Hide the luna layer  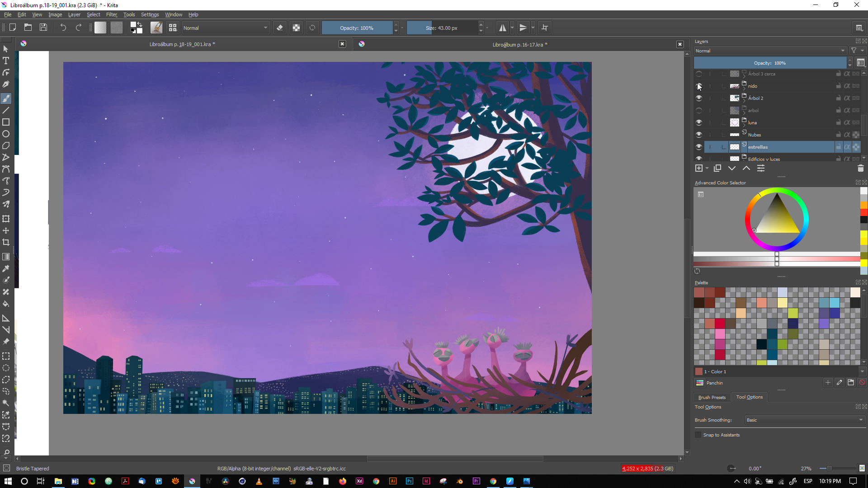699,122
